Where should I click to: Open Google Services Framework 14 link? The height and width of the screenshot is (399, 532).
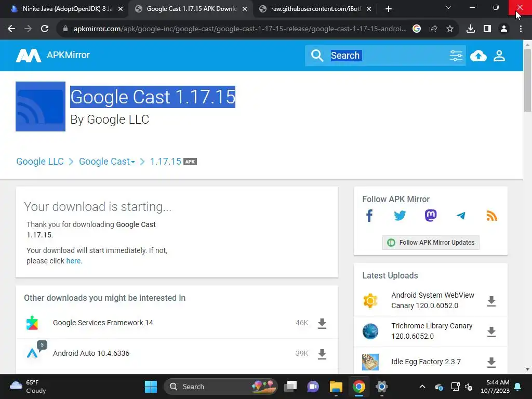(x=103, y=323)
